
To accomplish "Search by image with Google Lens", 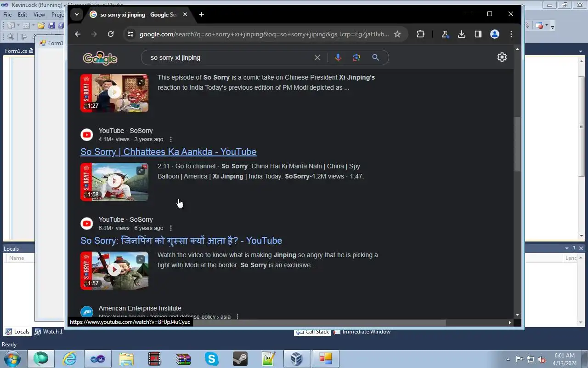I will pos(356,57).
